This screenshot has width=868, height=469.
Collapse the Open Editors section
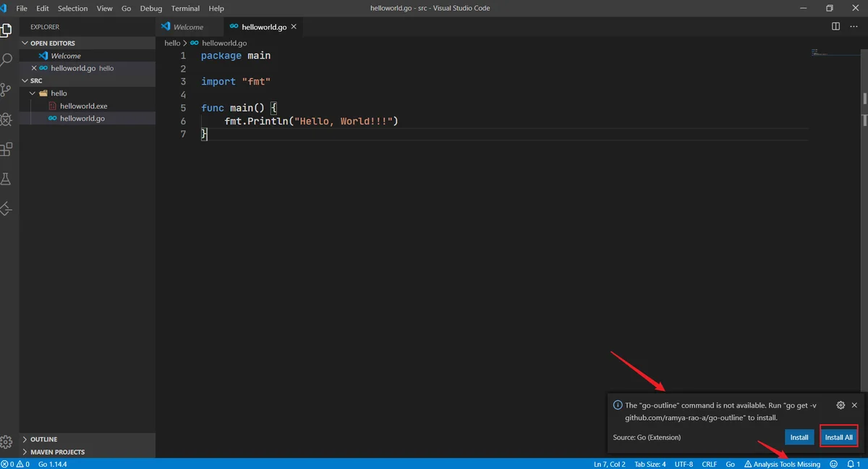(87, 43)
